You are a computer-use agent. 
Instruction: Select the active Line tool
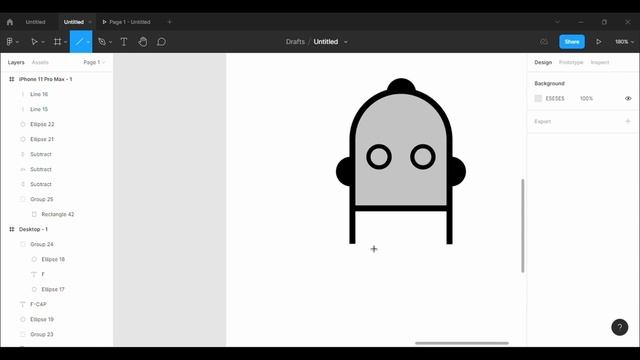79,42
